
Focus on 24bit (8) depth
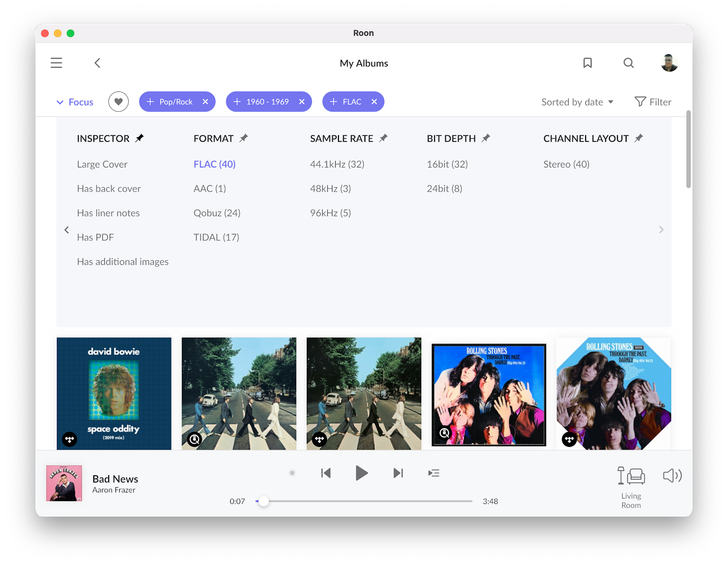pos(445,188)
